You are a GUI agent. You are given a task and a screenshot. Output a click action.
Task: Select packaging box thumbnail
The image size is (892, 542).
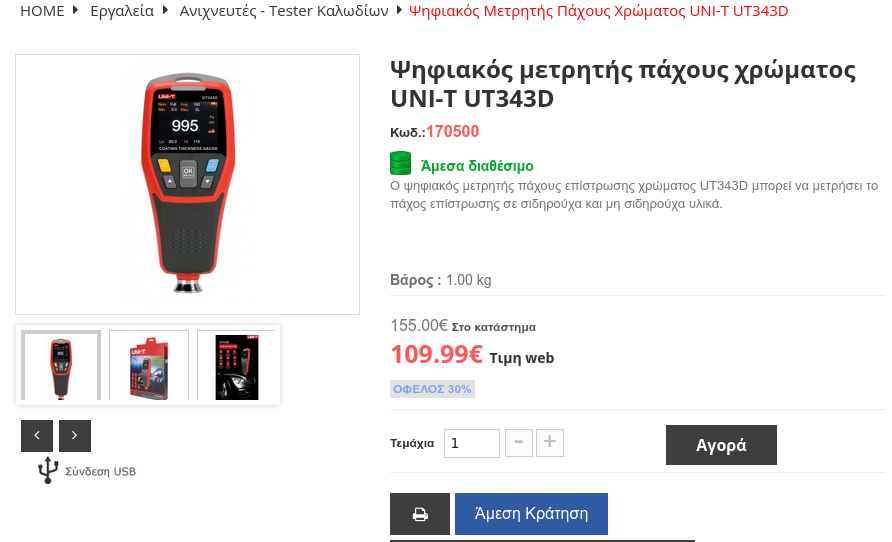click(149, 365)
